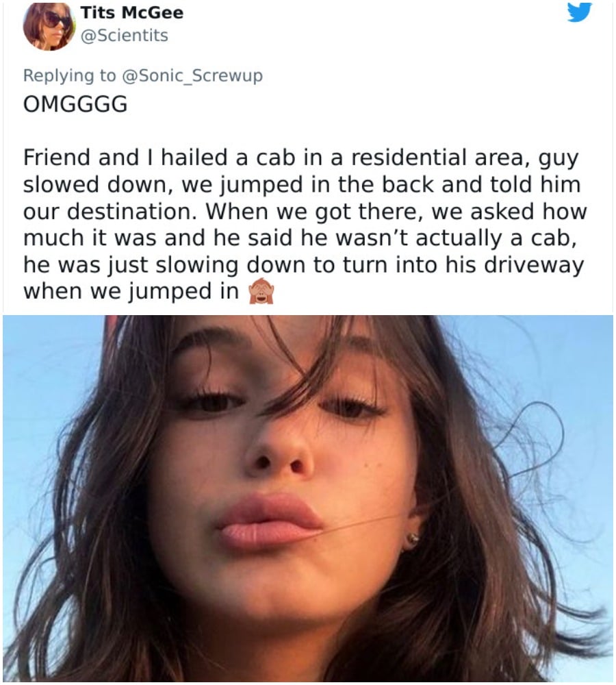Click the word cab ending line four
616x685 pixels.
click(x=552, y=238)
